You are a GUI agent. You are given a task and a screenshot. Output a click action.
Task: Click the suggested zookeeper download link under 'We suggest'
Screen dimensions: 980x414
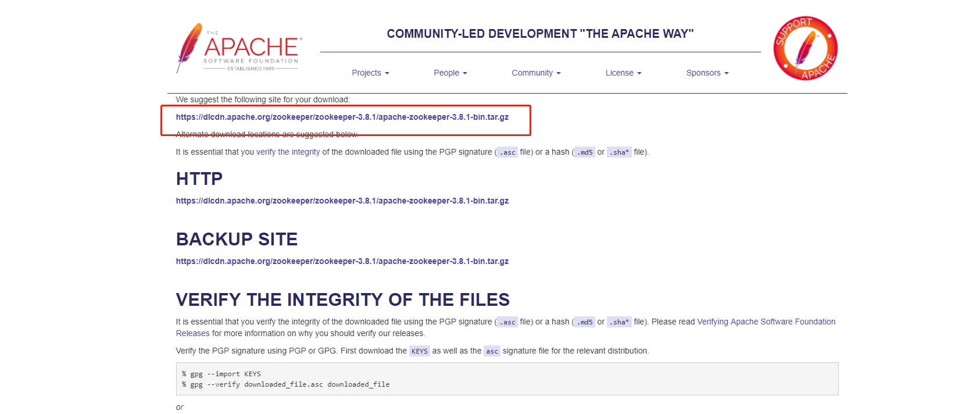(x=342, y=117)
